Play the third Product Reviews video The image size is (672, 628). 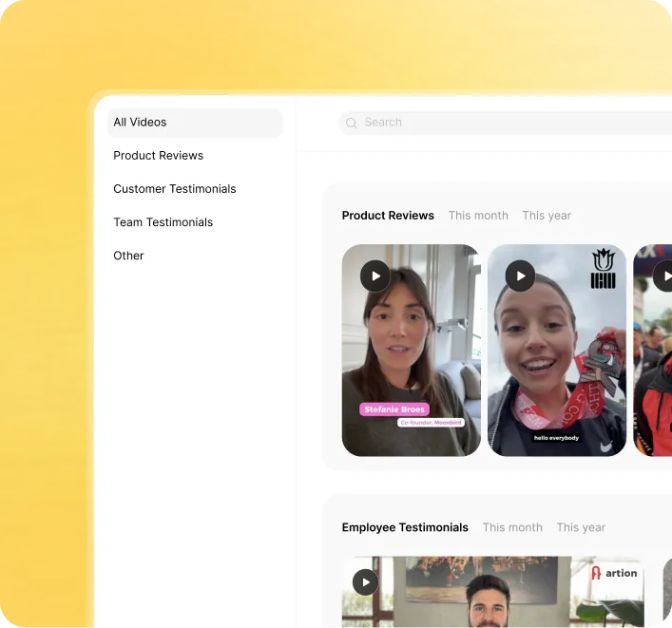pos(663,276)
